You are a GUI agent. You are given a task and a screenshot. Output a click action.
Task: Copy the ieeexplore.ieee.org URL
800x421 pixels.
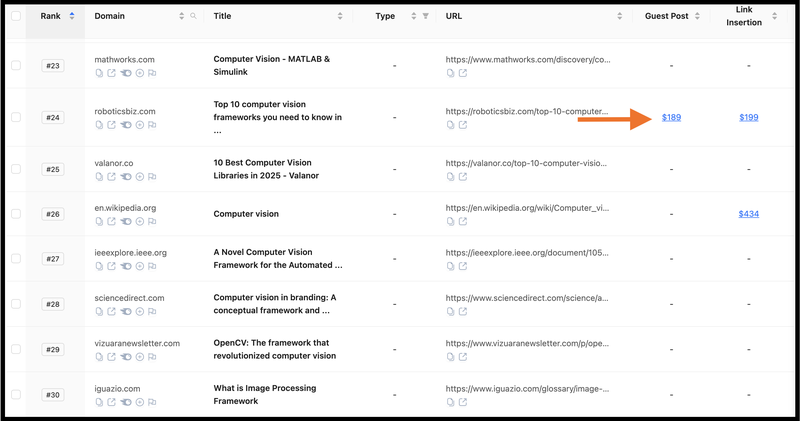(450, 266)
